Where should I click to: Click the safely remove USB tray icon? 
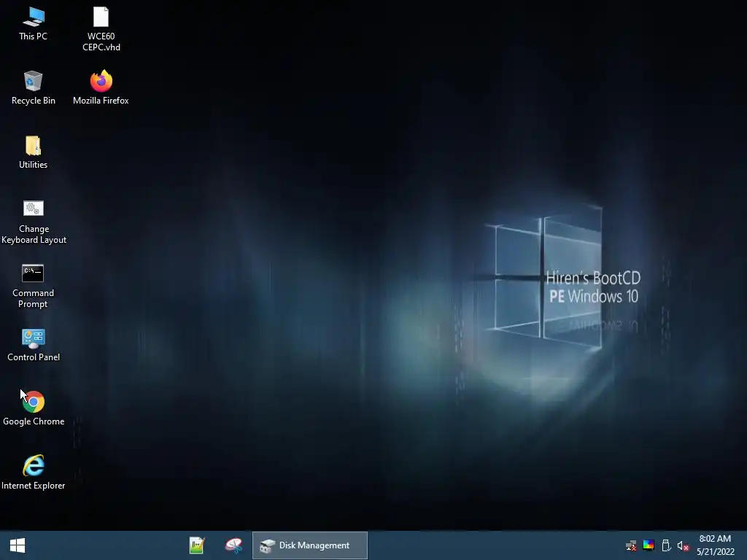(x=666, y=545)
